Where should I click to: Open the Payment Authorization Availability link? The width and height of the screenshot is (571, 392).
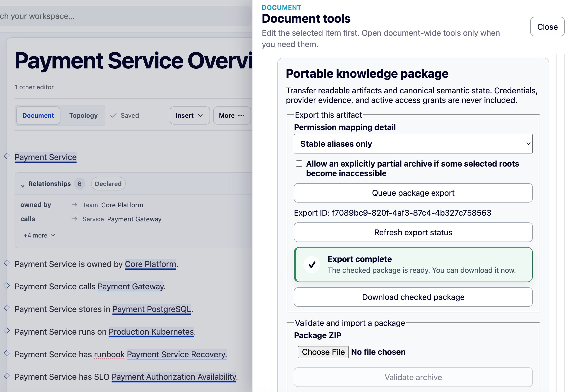174,377
